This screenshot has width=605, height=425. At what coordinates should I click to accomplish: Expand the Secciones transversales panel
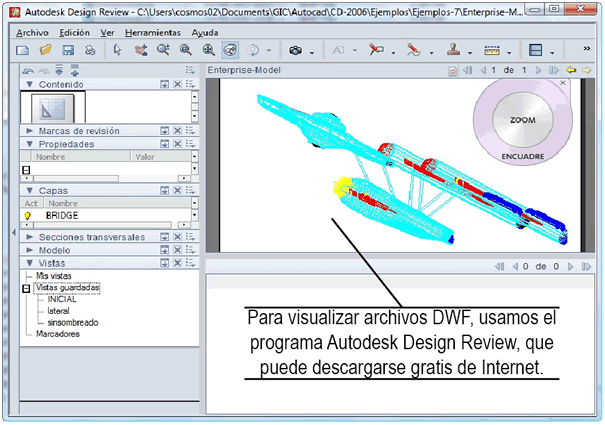click(31, 237)
